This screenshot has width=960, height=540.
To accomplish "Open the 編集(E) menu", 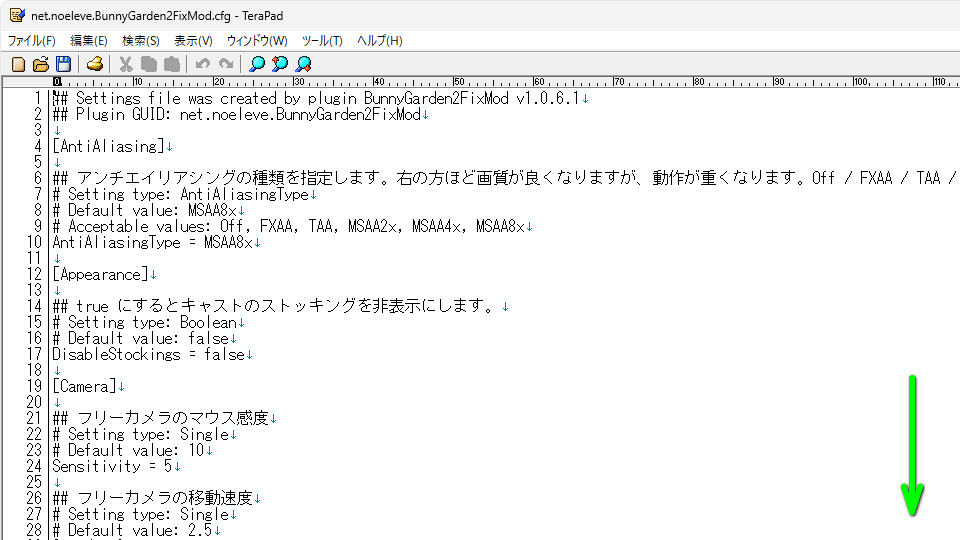I will click(x=88, y=41).
